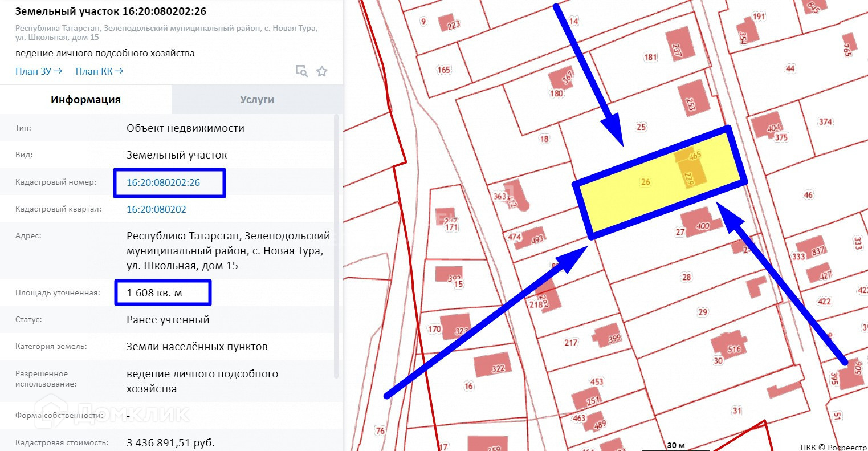The image size is (868, 451).
Task: Click the value Объект недвижимости
Action: (185, 128)
